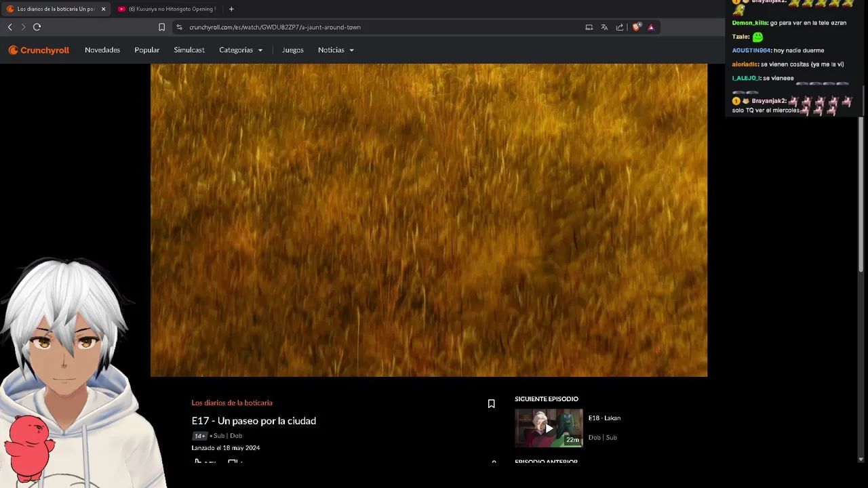The image size is (868, 488).
Task: Click the Brave Rewards triangle icon
Action: pyautogui.click(x=651, y=27)
